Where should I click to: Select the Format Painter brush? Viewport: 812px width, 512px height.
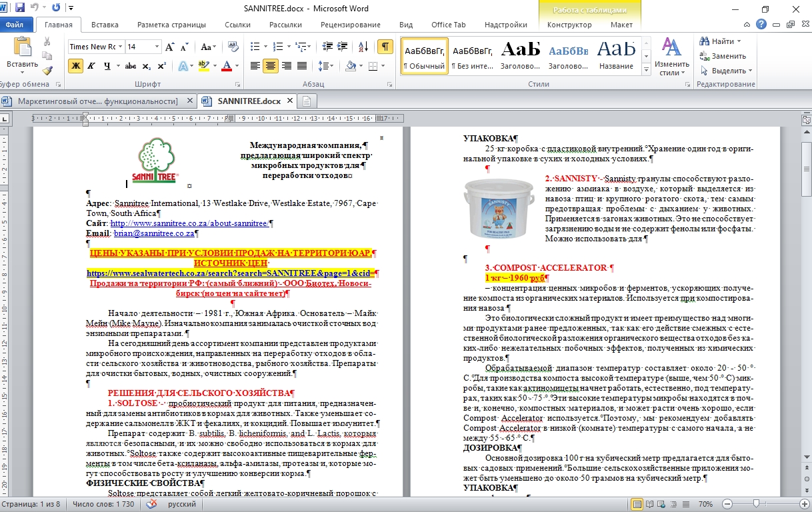click(47, 70)
